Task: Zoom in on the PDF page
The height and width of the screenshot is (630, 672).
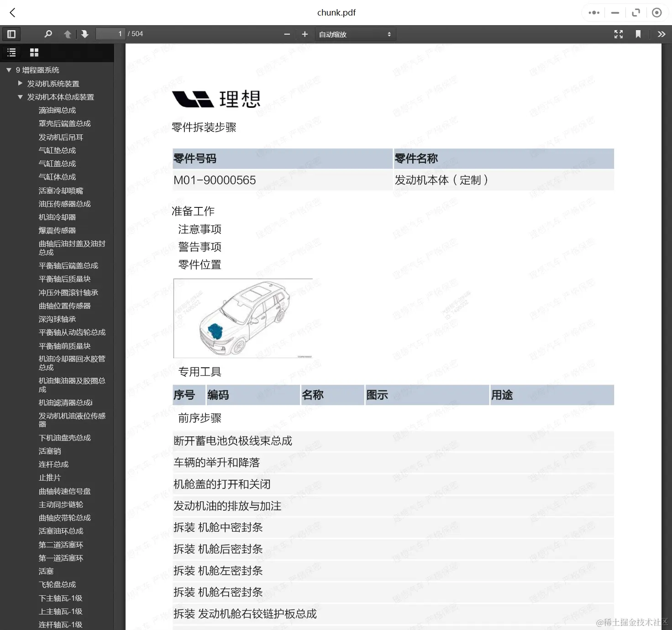Action: pyautogui.click(x=304, y=34)
